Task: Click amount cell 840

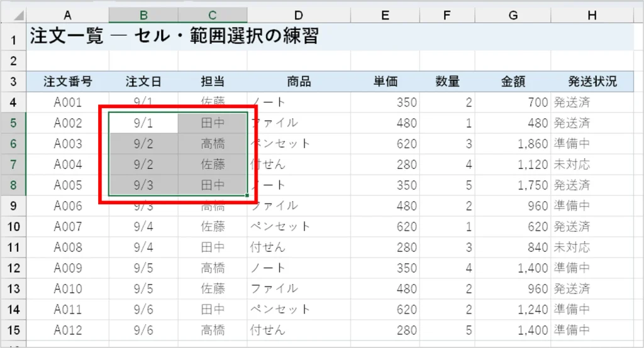Action: click(513, 247)
